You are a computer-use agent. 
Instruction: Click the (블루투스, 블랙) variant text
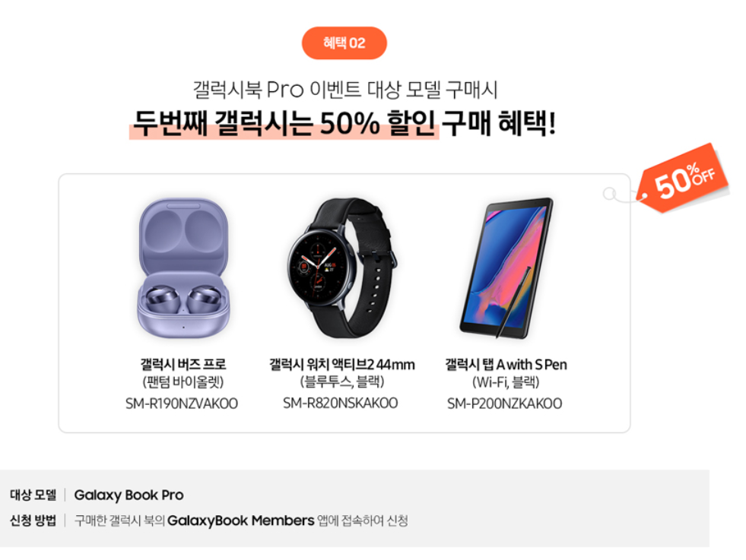(341, 381)
